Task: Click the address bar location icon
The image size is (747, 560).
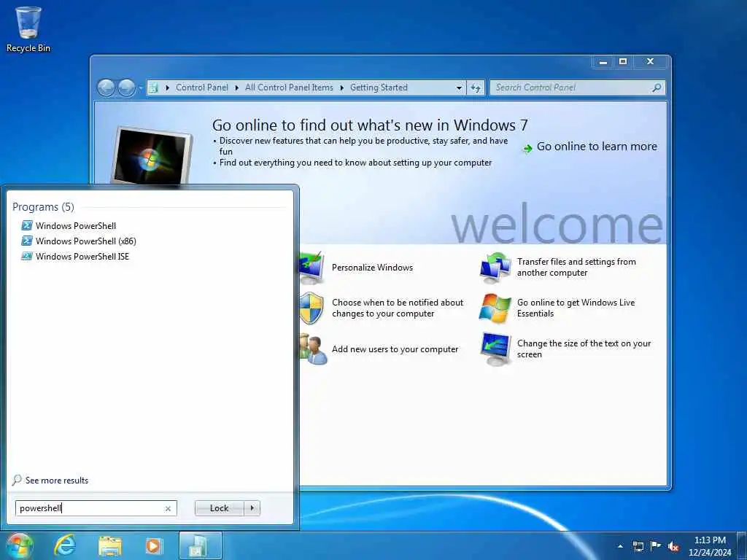Action: coord(153,87)
